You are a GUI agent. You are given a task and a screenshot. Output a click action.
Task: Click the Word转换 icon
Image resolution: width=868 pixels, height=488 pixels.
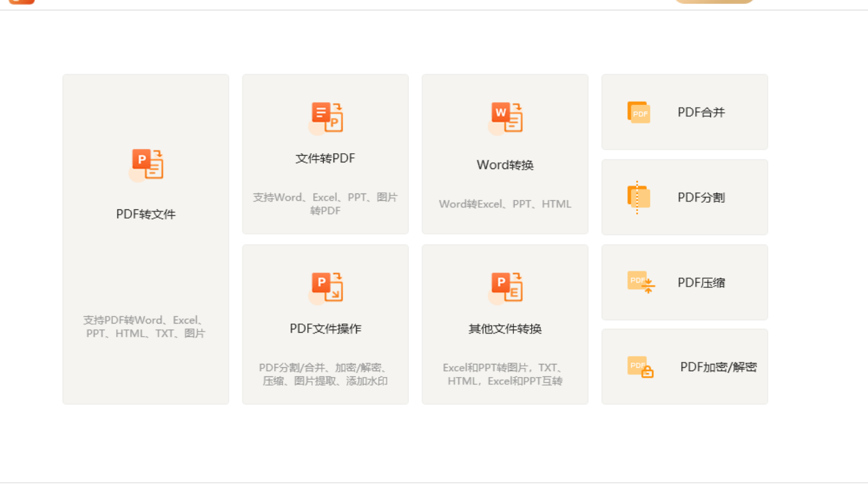point(505,116)
